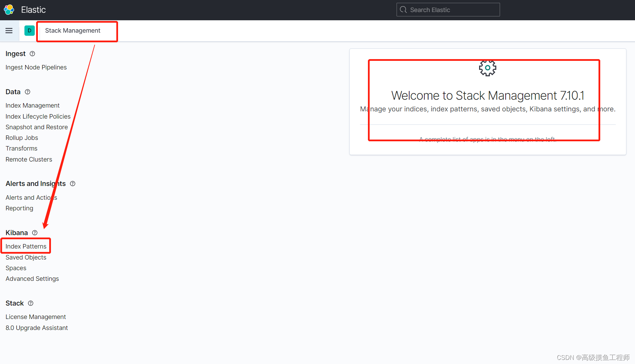Click the help icon beside Ingest
The image size is (635, 364).
[32, 54]
